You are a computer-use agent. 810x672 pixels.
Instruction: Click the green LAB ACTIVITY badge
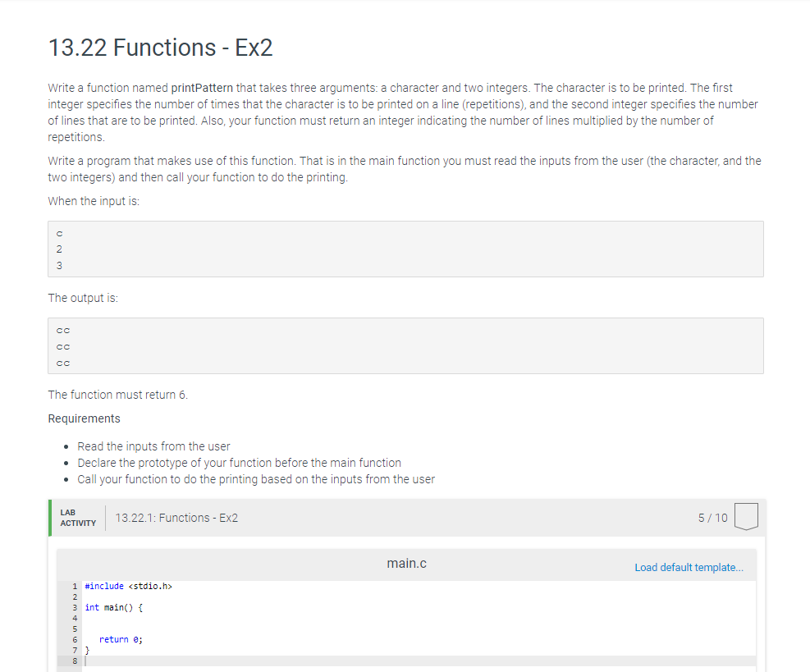pyautogui.click(x=77, y=517)
